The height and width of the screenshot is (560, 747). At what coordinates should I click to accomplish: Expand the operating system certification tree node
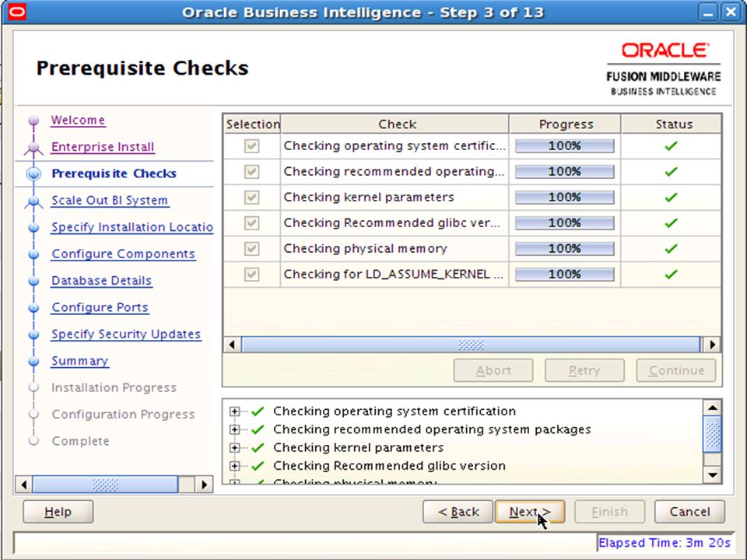pos(234,411)
